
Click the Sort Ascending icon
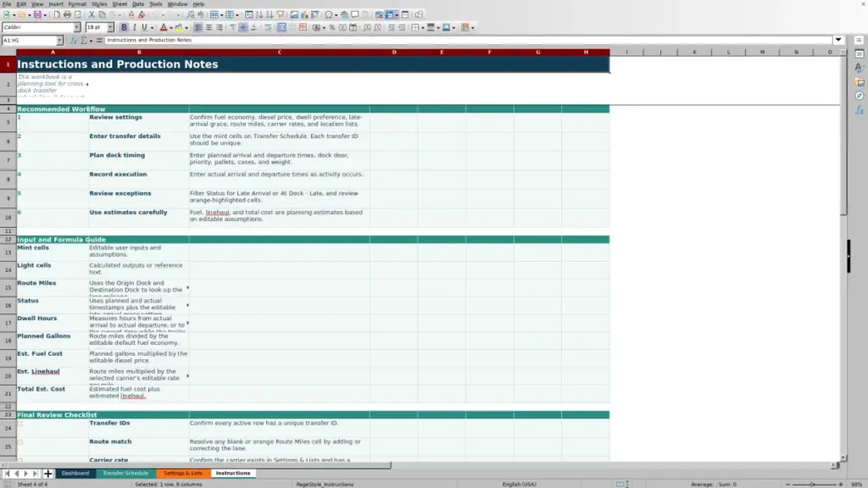(259, 15)
